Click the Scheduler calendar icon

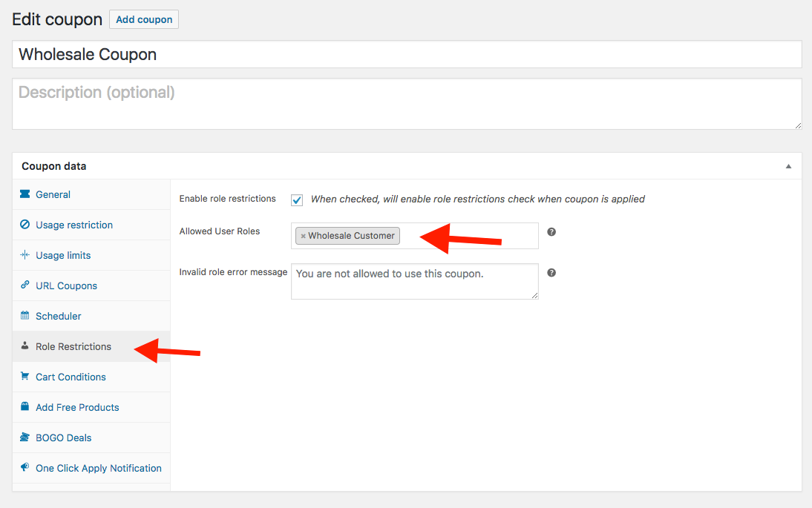(x=25, y=316)
